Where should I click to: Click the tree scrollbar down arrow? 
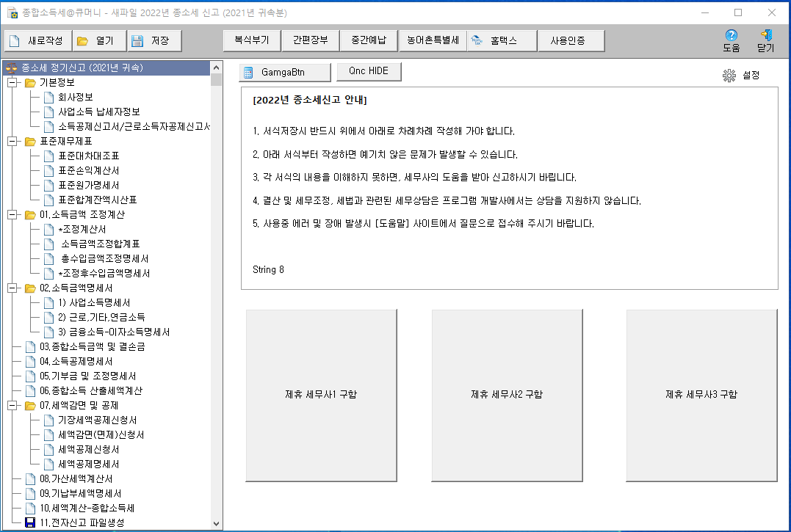[x=217, y=524]
